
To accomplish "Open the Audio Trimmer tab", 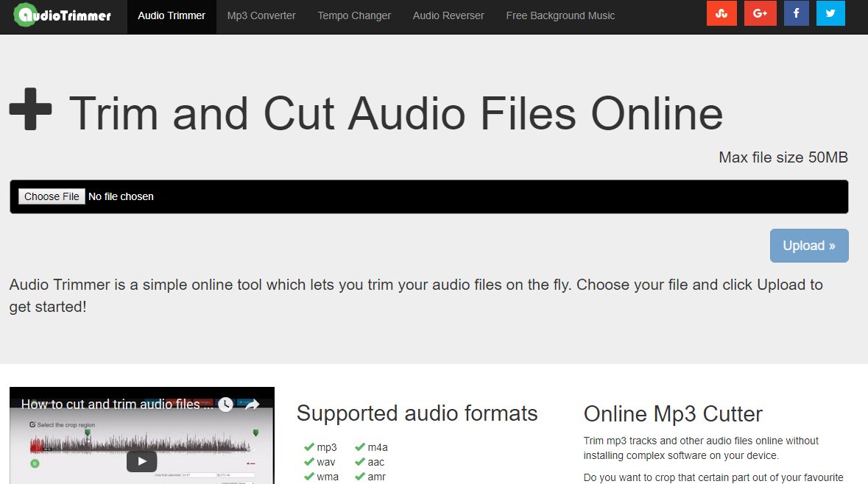I will (172, 15).
